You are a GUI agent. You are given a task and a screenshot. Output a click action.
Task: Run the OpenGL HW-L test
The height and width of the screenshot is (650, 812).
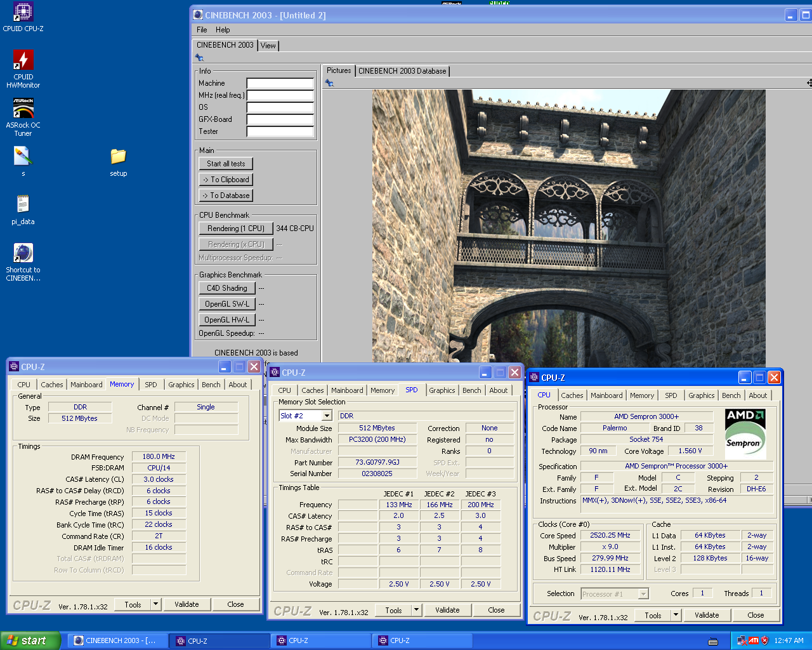click(x=227, y=320)
